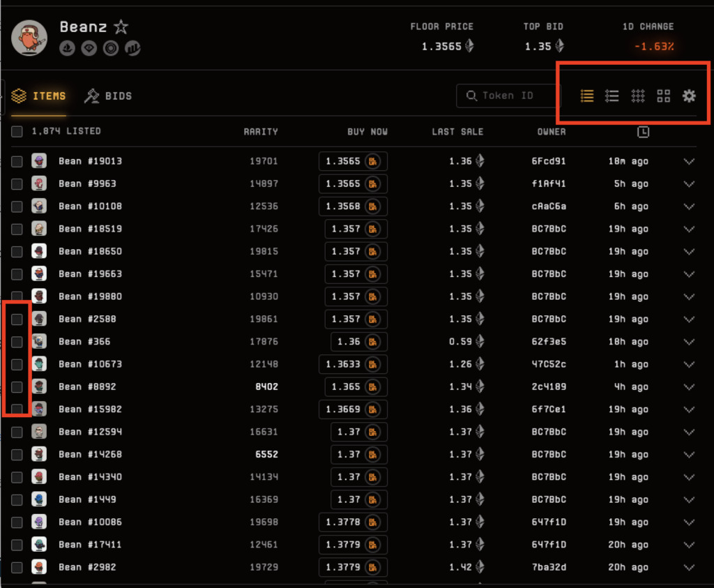Click cart icon for Bean #12594

pos(372,432)
